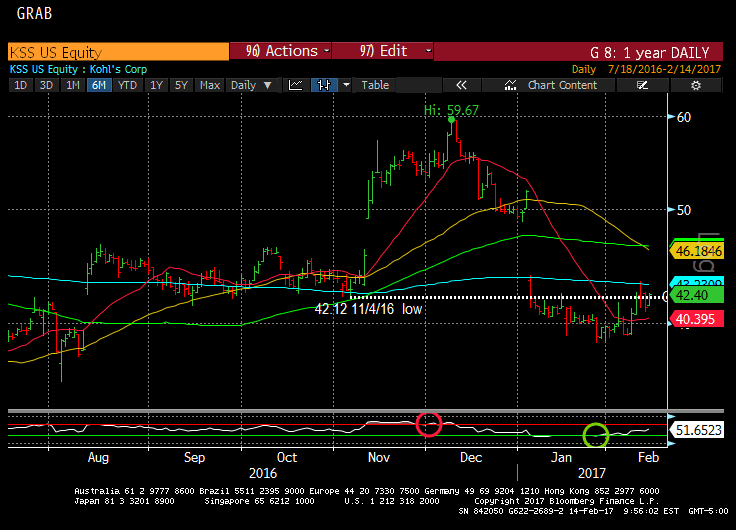Select the bar chart type icon
This screenshot has width=736, height=530.
pyautogui.click(x=324, y=85)
